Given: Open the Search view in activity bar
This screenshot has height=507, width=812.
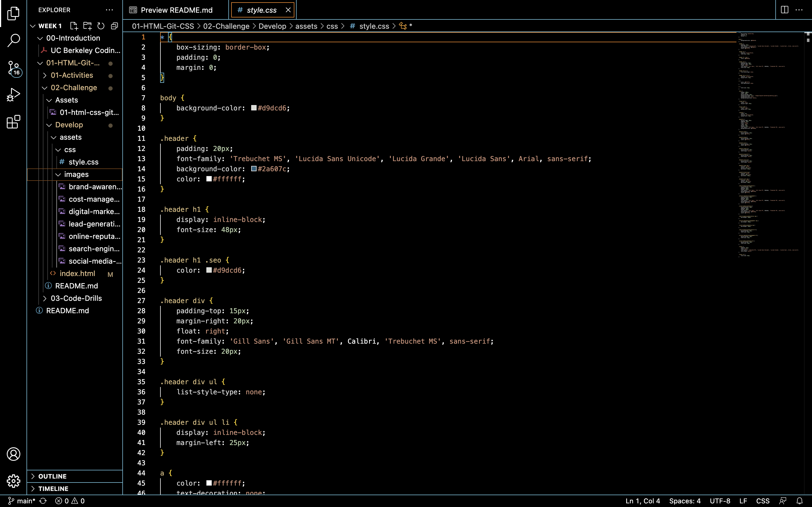Looking at the screenshot, I should tap(14, 40).
